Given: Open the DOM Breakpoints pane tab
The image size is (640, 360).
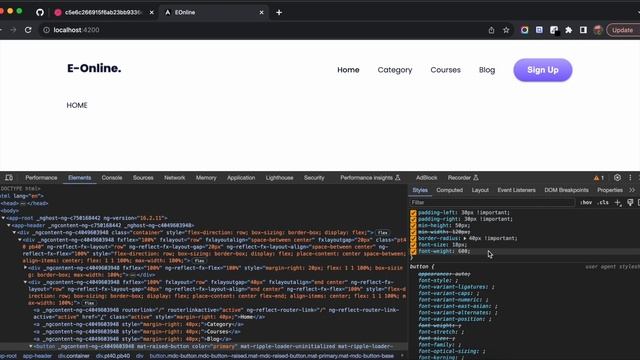Looking at the screenshot, I should pyautogui.click(x=567, y=190).
